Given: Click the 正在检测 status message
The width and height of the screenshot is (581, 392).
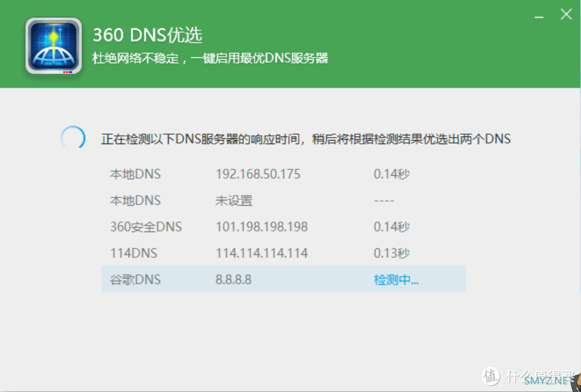Looking at the screenshot, I should tap(305, 139).
